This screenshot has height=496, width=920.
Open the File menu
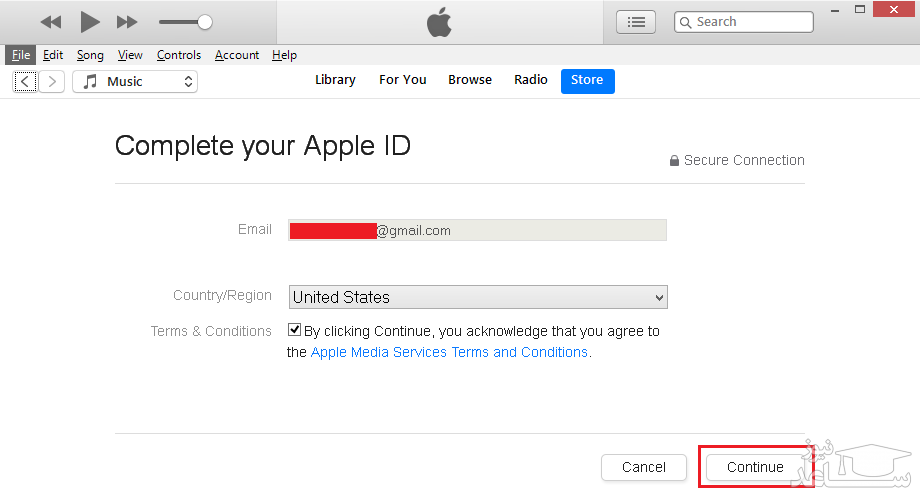coord(21,55)
